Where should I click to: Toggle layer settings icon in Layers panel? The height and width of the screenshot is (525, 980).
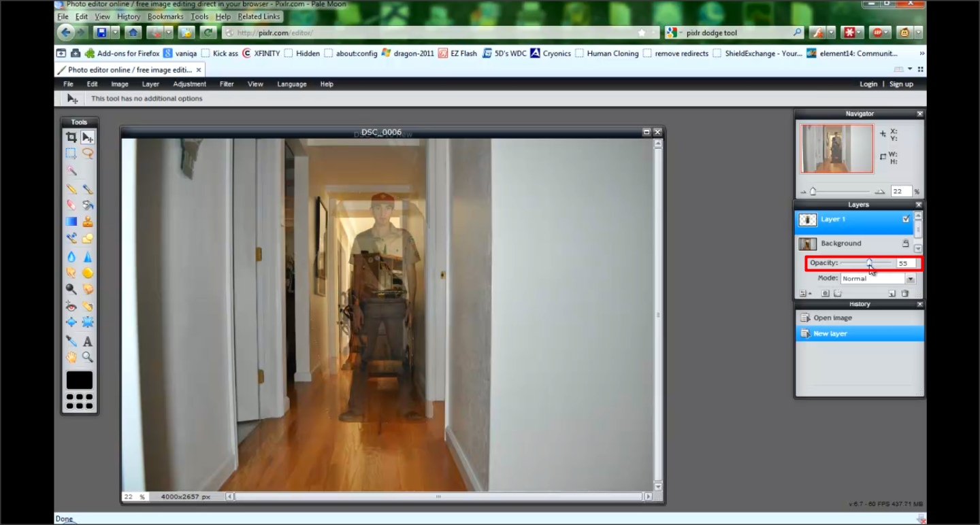point(804,294)
